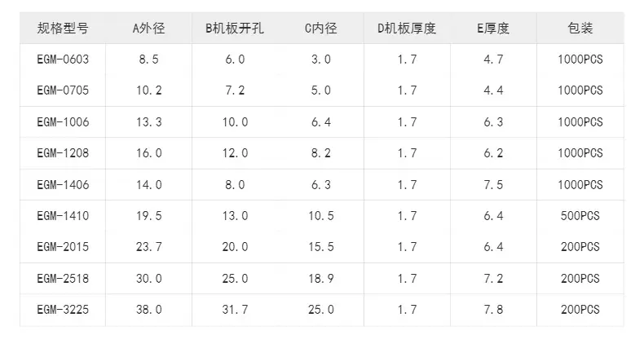Screen dimensions: 644x344
Task: Click the D机板厚度 column header
Action: pos(407,29)
